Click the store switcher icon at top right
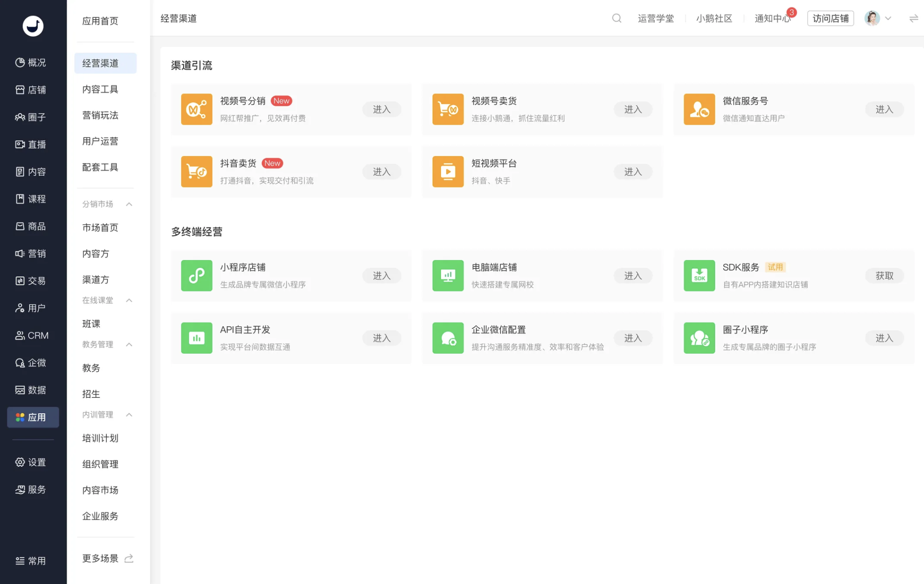The height and width of the screenshot is (584, 924). (913, 18)
